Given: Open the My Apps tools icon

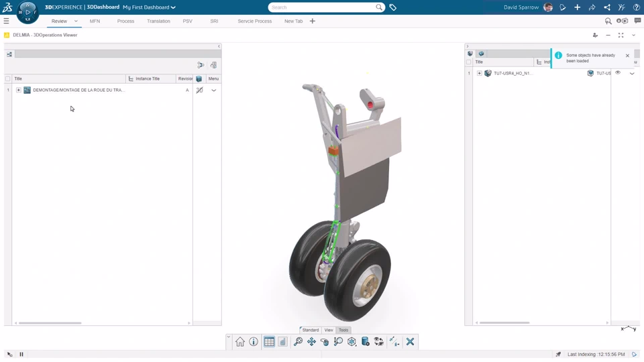Looking at the screenshot, I should (x=621, y=7).
